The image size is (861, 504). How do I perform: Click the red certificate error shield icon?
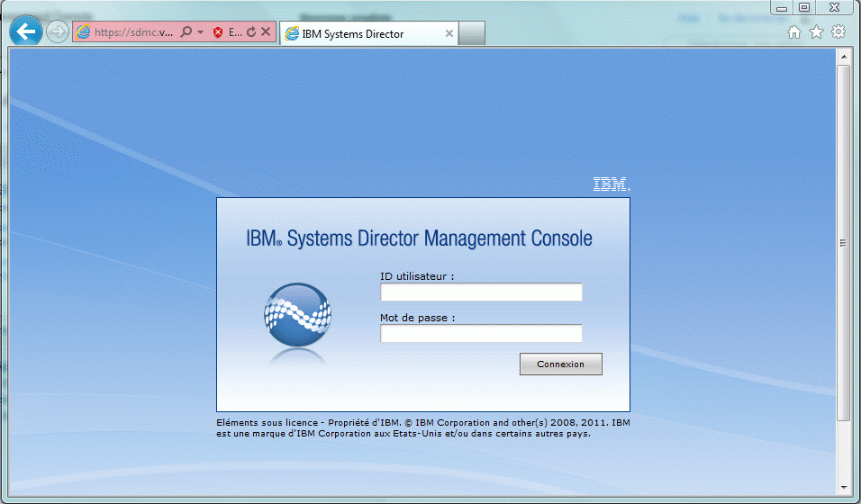(217, 32)
